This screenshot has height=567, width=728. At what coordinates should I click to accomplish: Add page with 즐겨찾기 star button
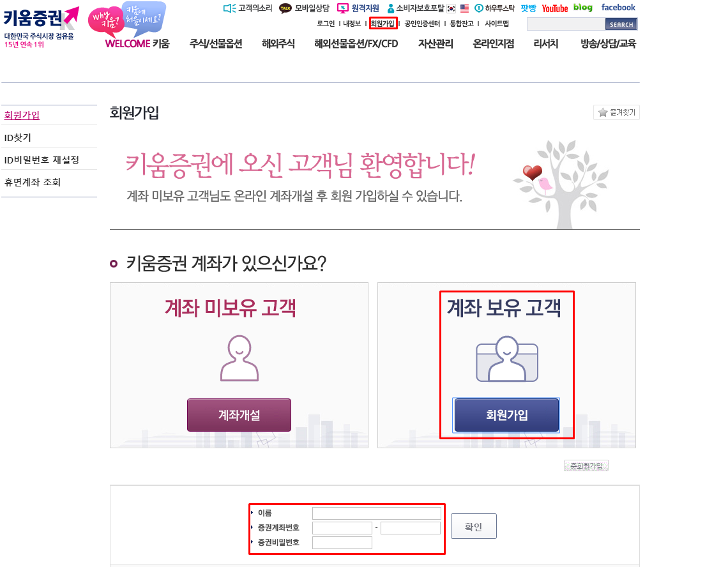(x=616, y=112)
